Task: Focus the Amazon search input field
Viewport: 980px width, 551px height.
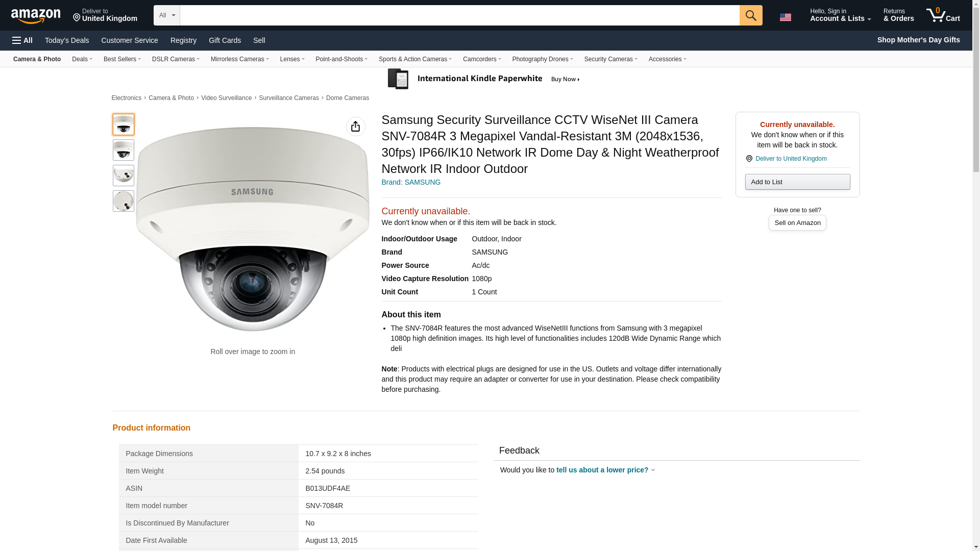Action: tap(459, 15)
